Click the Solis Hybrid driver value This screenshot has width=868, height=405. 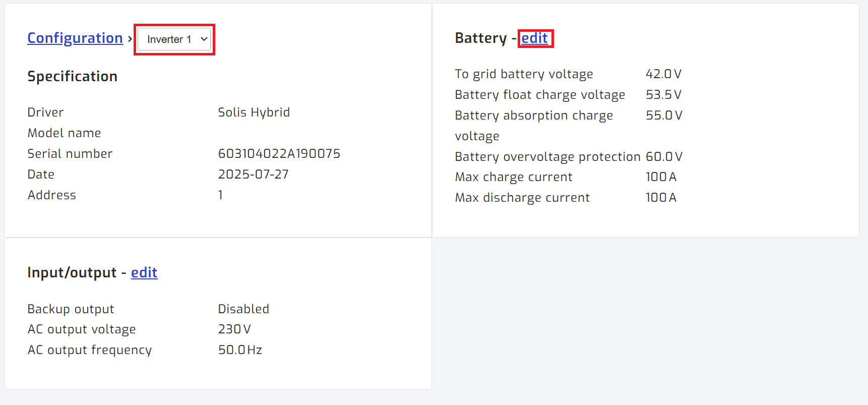[x=254, y=112]
